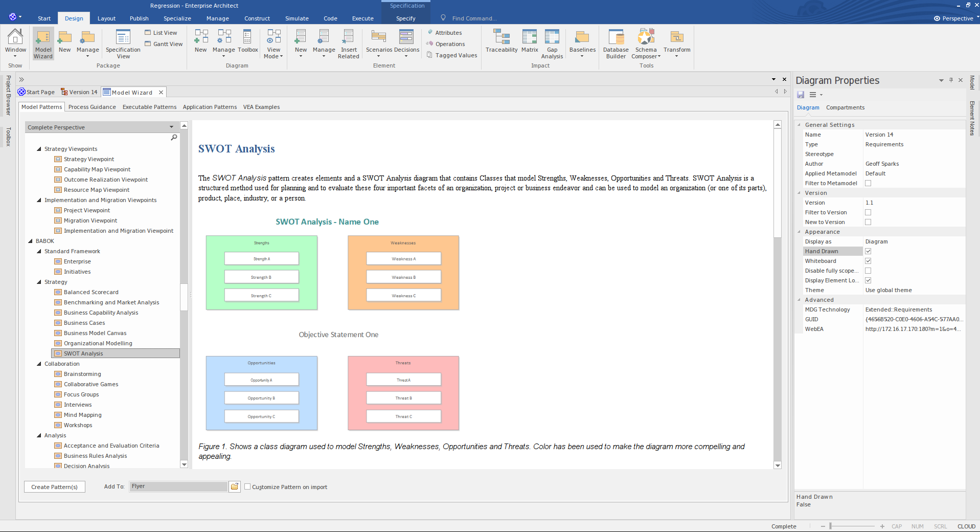The image size is (980, 532).
Task: Uncheck the Hand Drawn checkbox
Action: tap(868, 251)
